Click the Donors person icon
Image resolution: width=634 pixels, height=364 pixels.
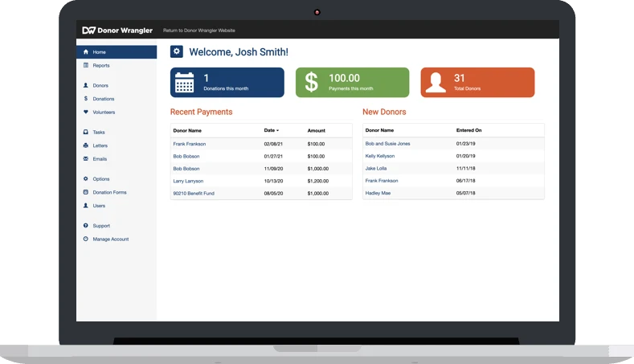(x=86, y=85)
